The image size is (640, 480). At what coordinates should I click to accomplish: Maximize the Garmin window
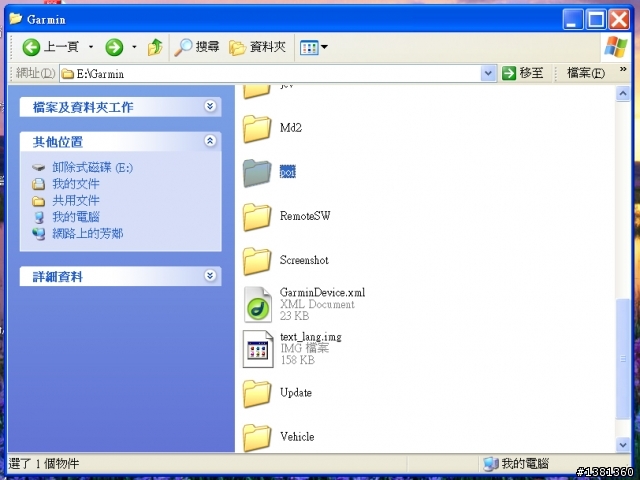596,19
